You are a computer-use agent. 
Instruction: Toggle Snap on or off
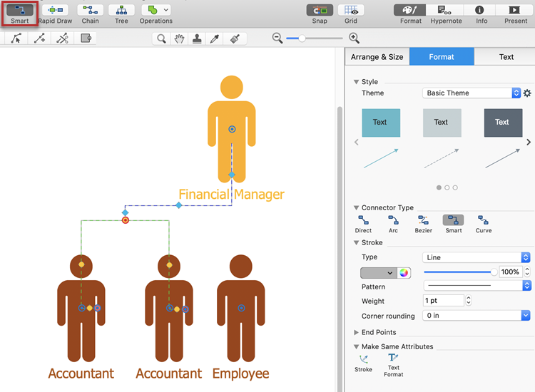tap(320, 10)
